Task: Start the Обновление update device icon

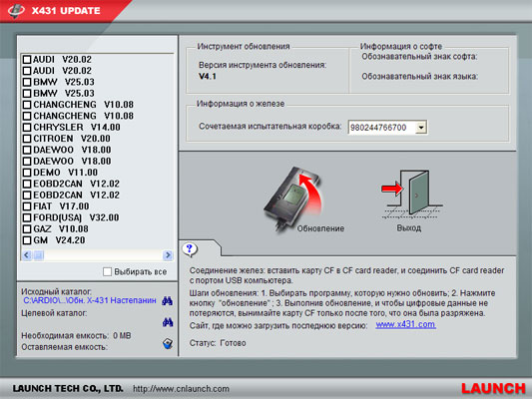Action: [x=292, y=199]
